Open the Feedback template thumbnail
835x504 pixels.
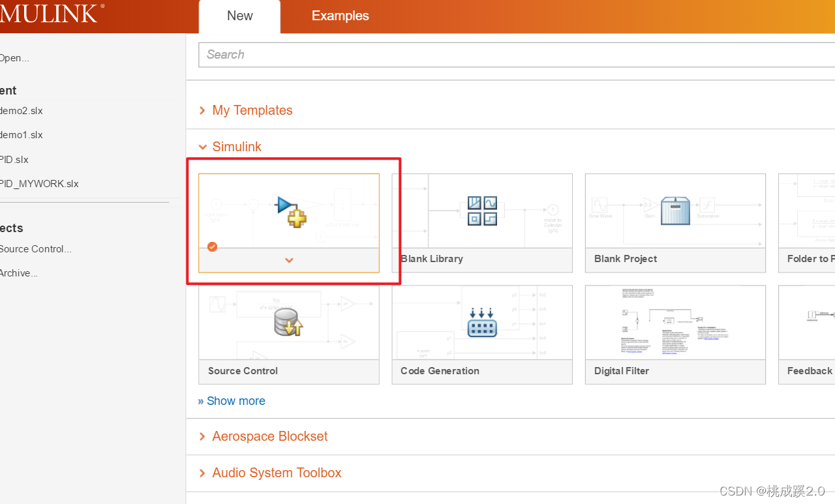[807, 322]
